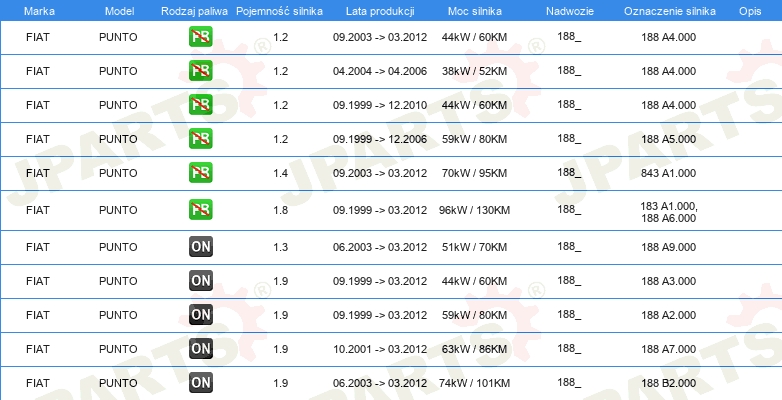Click the Rodzaj paliwa column header

tap(195, 11)
